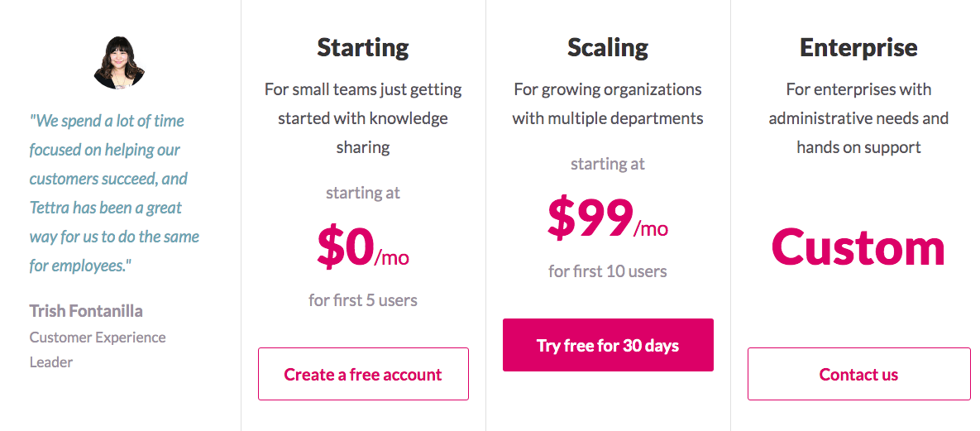Click 'starting at' label in the Starting plan
The image size is (980, 431).
pos(363,193)
